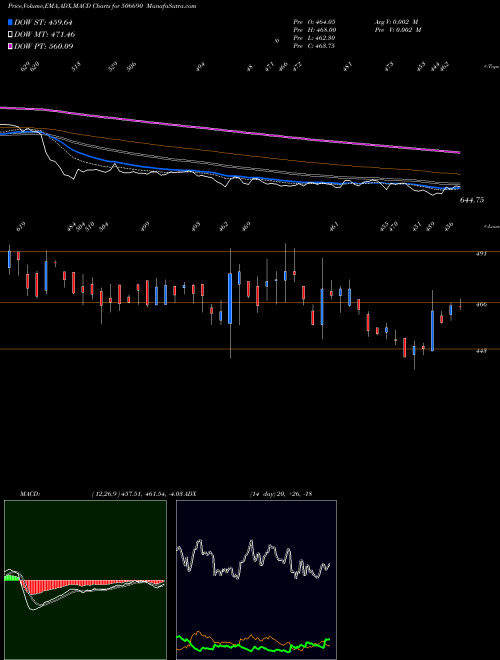Click the 'Pre L: 462.30' low value

[314, 38]
